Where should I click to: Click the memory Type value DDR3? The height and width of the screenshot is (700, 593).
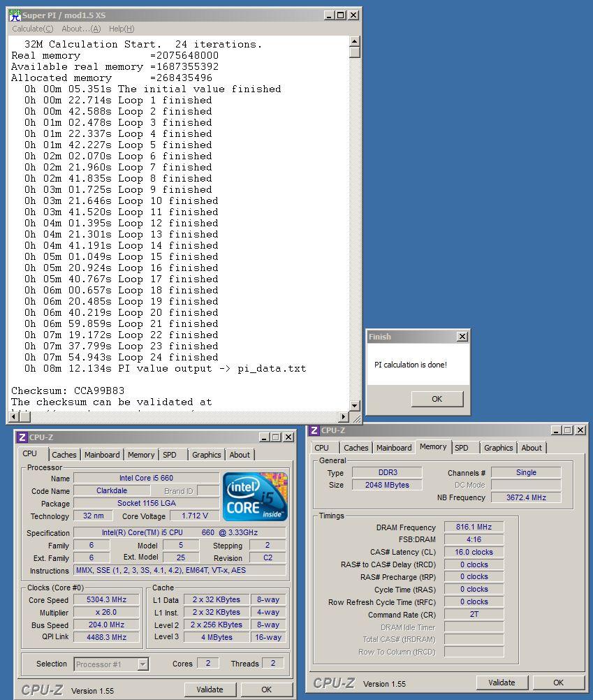tap(388, 472)
